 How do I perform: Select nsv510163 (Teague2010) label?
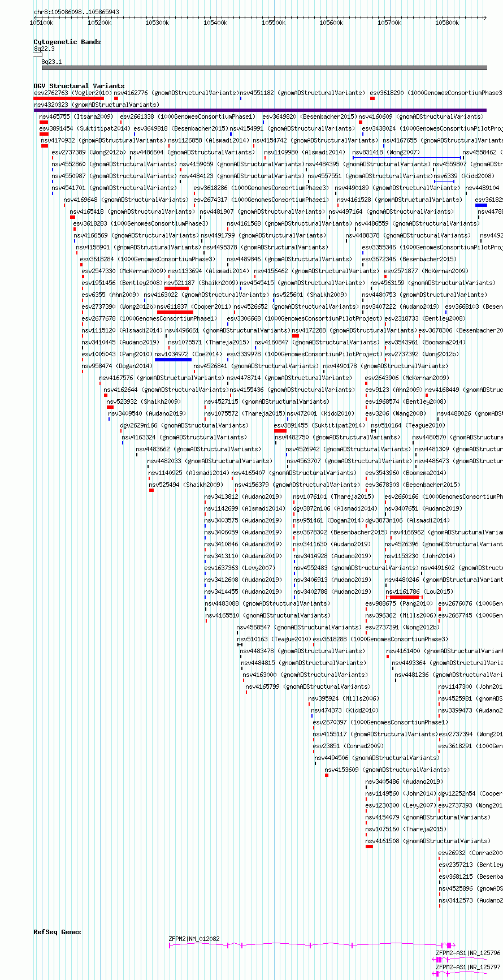[x=274, y=639]
